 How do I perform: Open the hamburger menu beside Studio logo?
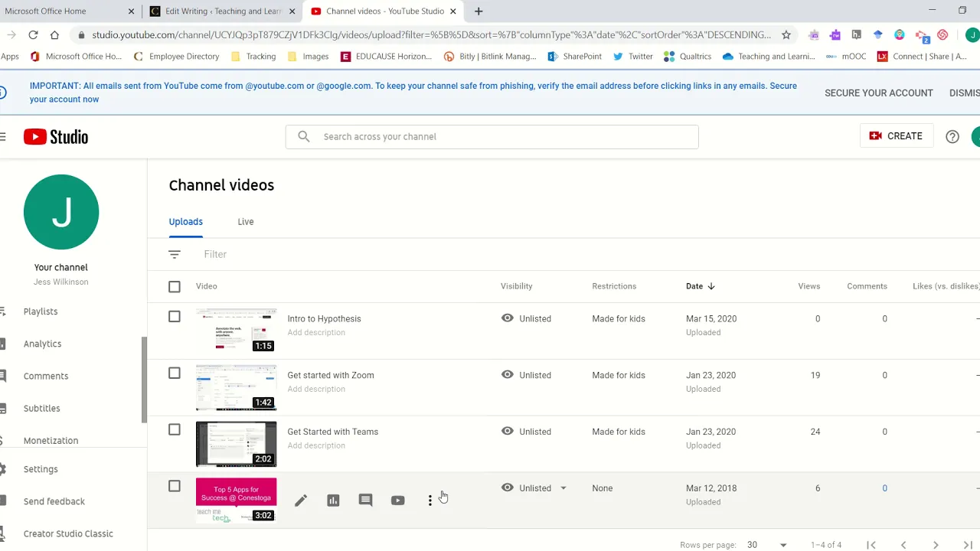[x=3, y=137]
